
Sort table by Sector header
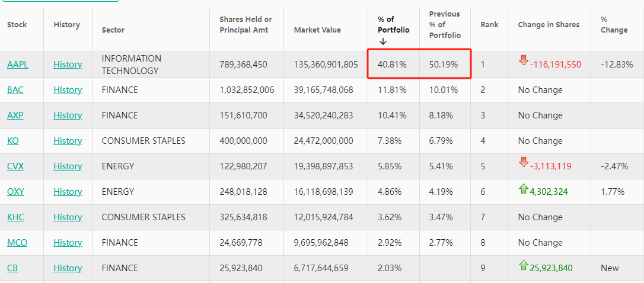click(x=113, y=30)
